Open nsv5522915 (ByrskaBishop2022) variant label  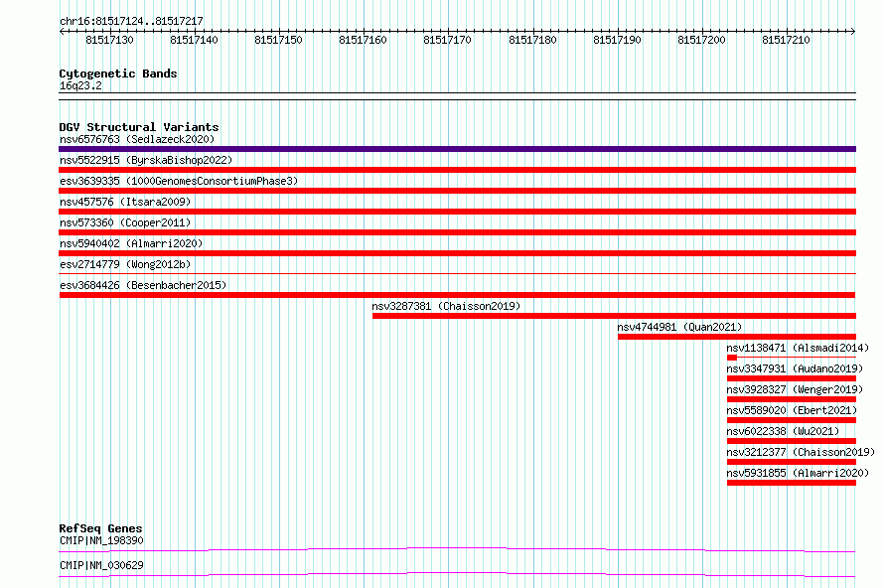146,160
